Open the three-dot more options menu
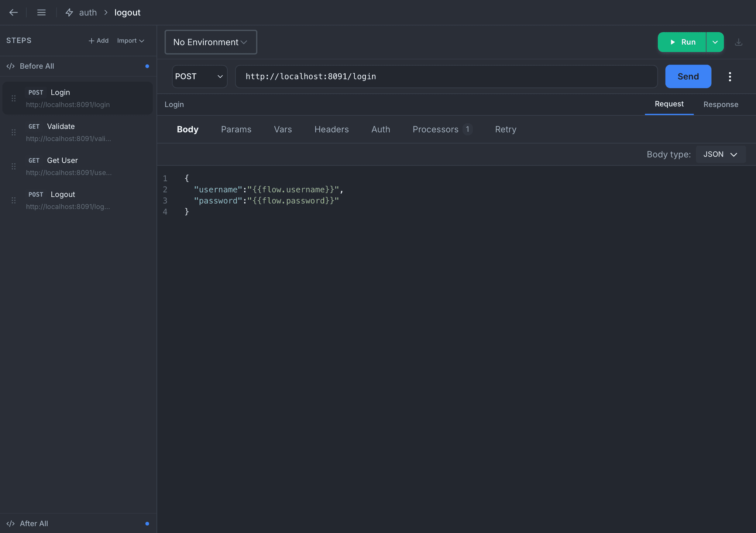This screenshot has width=756, height=533. click(x=730, y=76)
